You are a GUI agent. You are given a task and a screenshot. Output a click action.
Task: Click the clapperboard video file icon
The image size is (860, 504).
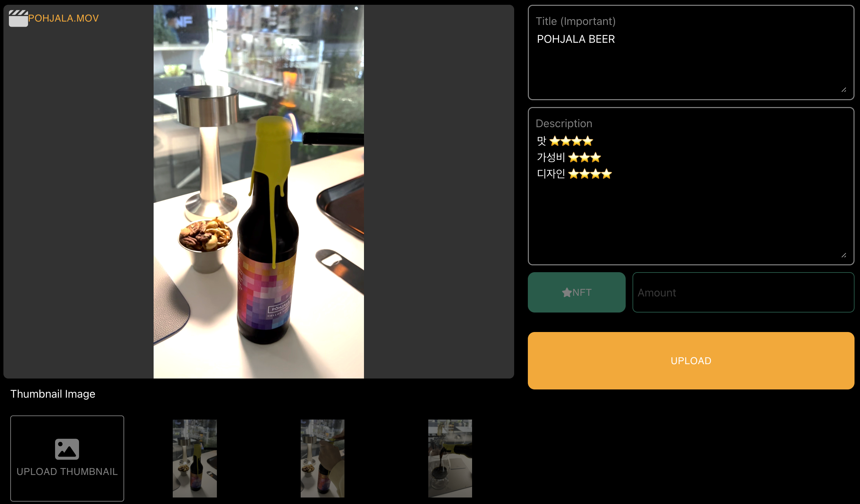click(x=18, y=18)
